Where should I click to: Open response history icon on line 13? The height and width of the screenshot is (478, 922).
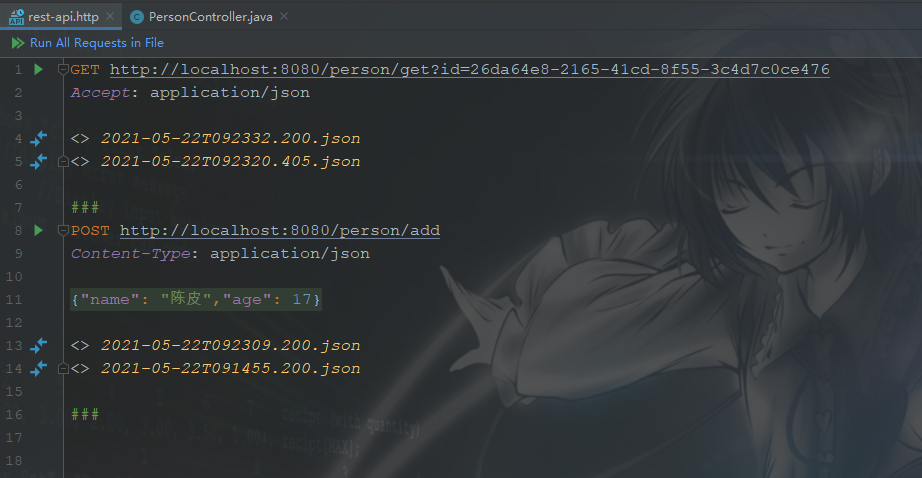click(x=39, y=345)
